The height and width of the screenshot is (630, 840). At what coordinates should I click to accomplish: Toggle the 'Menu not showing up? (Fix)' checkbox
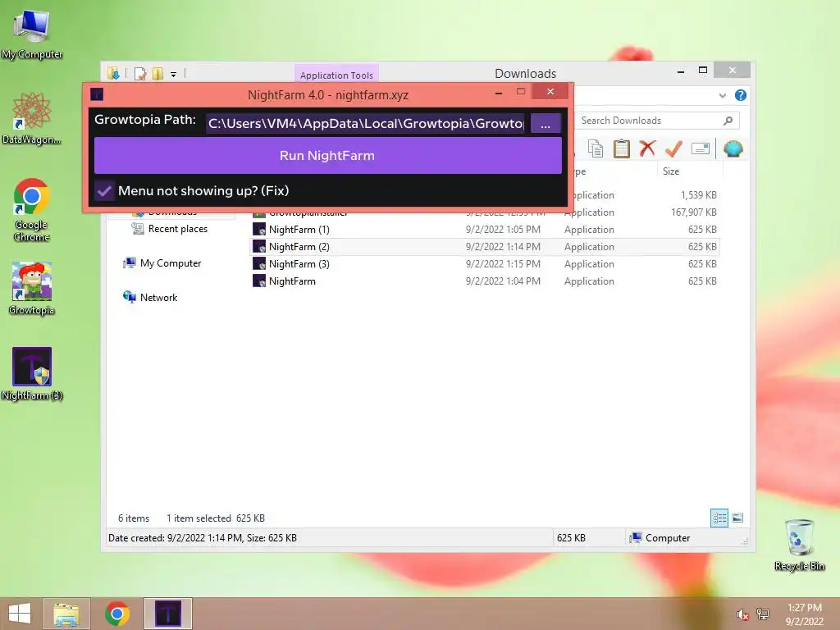tap(104, 190)
